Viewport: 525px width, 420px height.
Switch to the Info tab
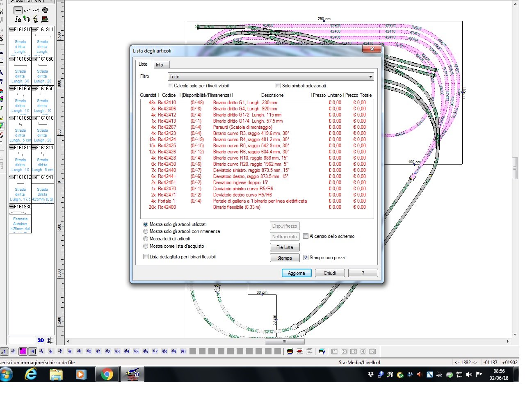159,65
